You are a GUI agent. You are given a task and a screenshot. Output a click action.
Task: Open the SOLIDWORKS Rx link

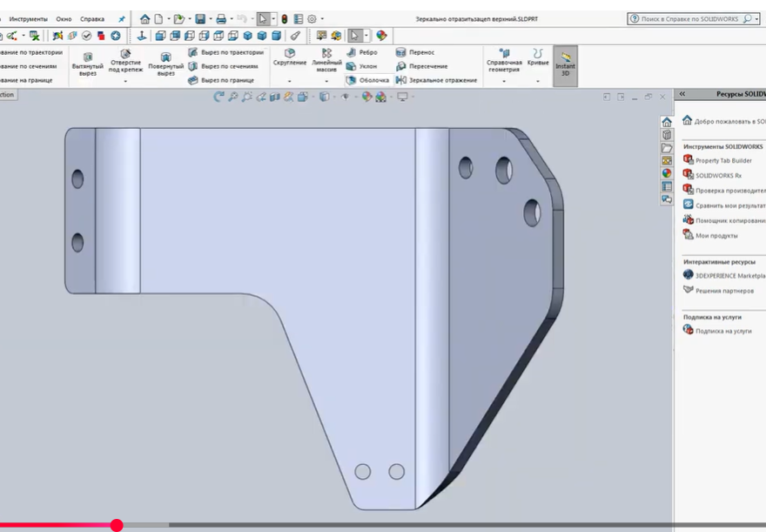712,175
